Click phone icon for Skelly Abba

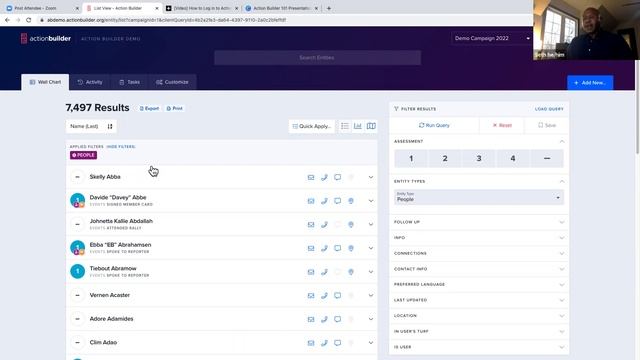(x=324, y=177)
